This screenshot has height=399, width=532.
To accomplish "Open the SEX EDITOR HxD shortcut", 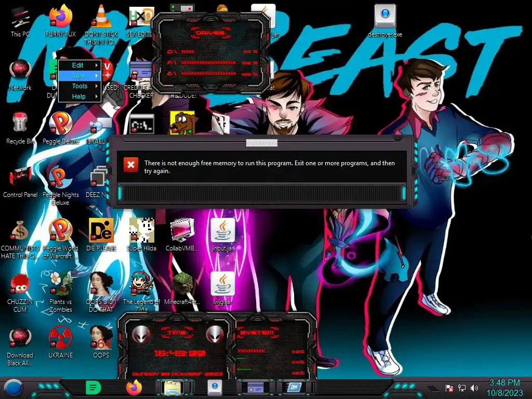I will pyautogui.click(x=140, y=21).
